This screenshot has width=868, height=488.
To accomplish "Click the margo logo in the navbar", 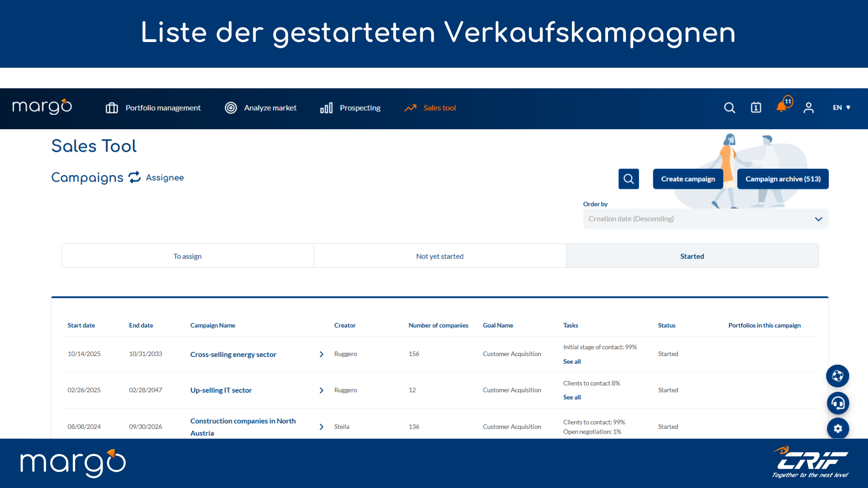I will (42, 107).
